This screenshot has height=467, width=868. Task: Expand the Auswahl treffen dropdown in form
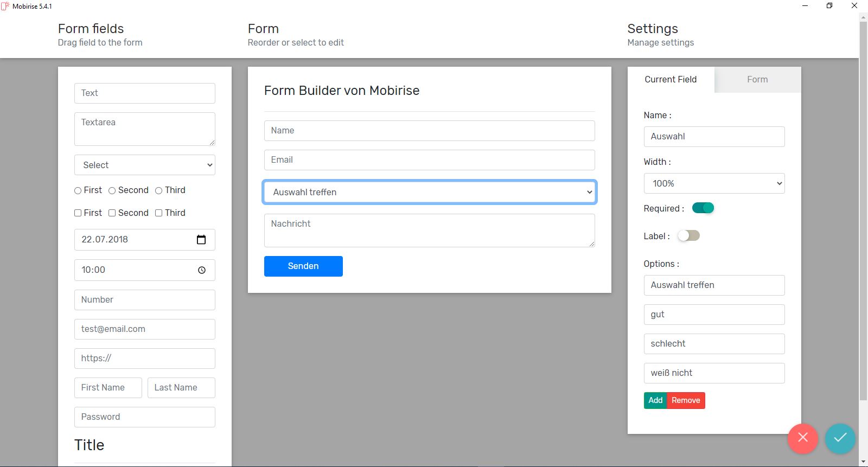(x=429, y=193)
